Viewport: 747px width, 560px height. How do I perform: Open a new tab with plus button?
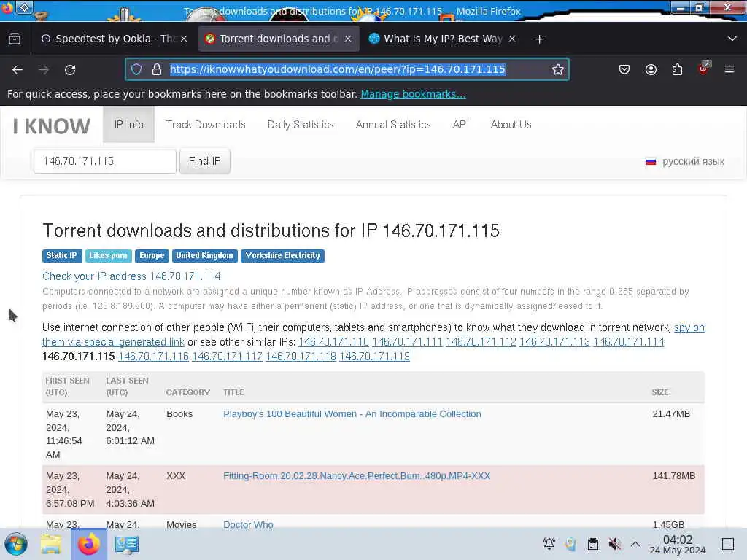coord(539,39)
